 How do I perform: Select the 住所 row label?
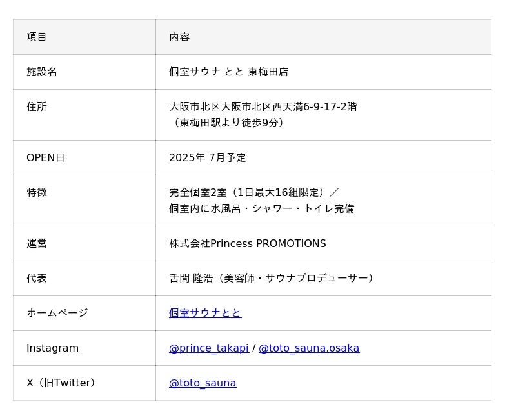(x=37, y=106)
